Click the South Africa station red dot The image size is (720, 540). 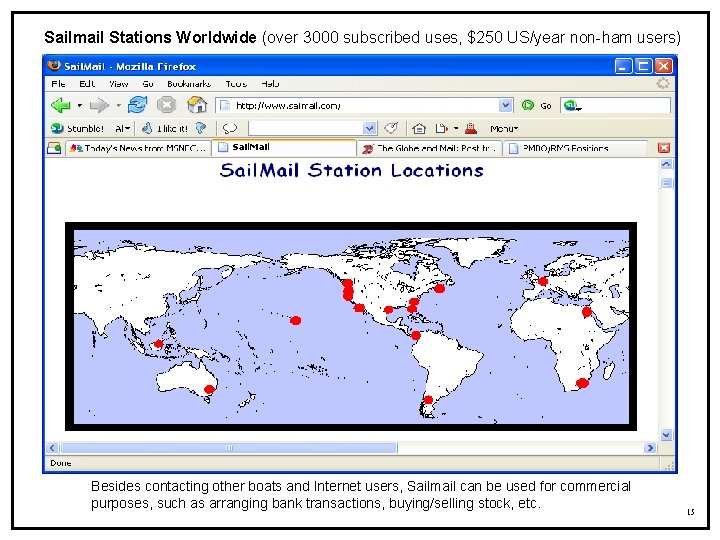click(582, 383)
